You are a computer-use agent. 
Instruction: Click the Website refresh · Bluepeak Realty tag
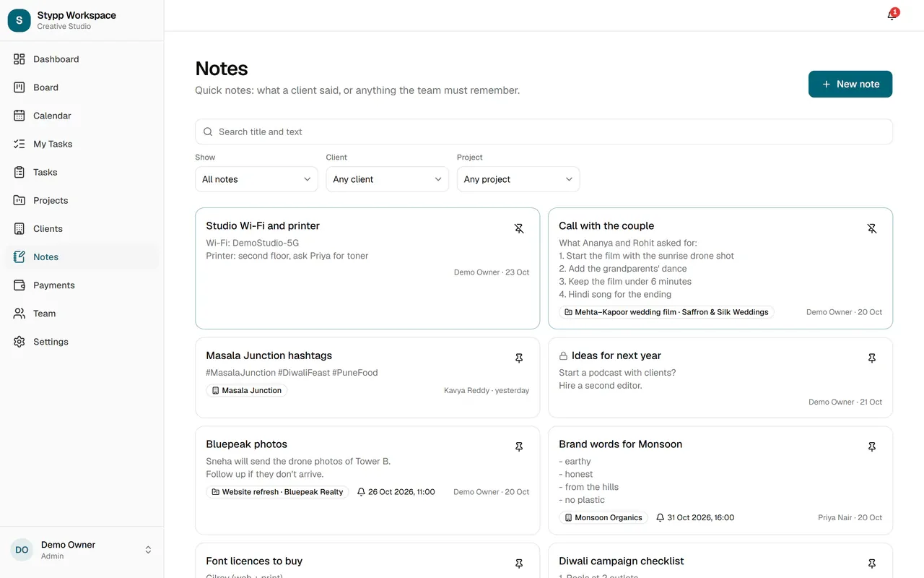277,492
